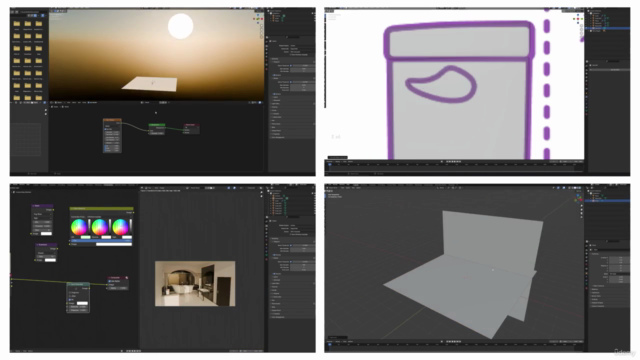Pick a color on the Gamma wheel
Image resolution: width=640 pixels, height=360 pixels.
coord(99,227)
